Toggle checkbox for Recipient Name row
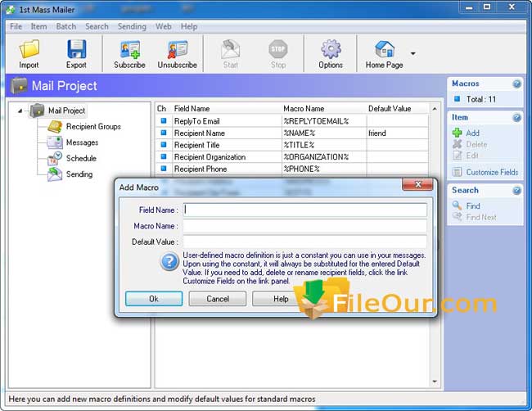This screenshot has width=532, height=411. tap(162, 133)
